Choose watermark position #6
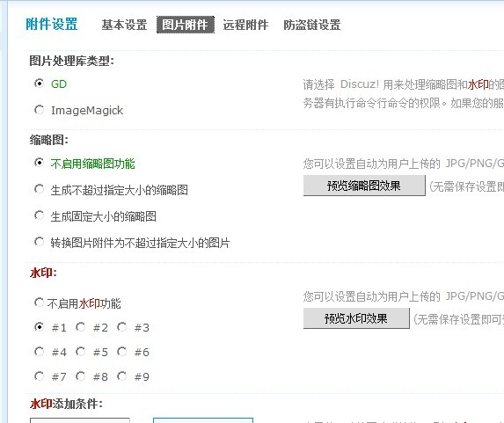This screenshot has width=504, height=423. tap(121, 352)
